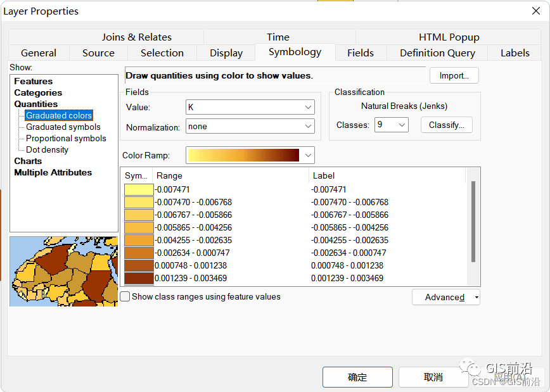Image resolution: width=550 pixels, height=392 pixels.
Task: Open the Classes count dropdown
Action: pos(402,125)
